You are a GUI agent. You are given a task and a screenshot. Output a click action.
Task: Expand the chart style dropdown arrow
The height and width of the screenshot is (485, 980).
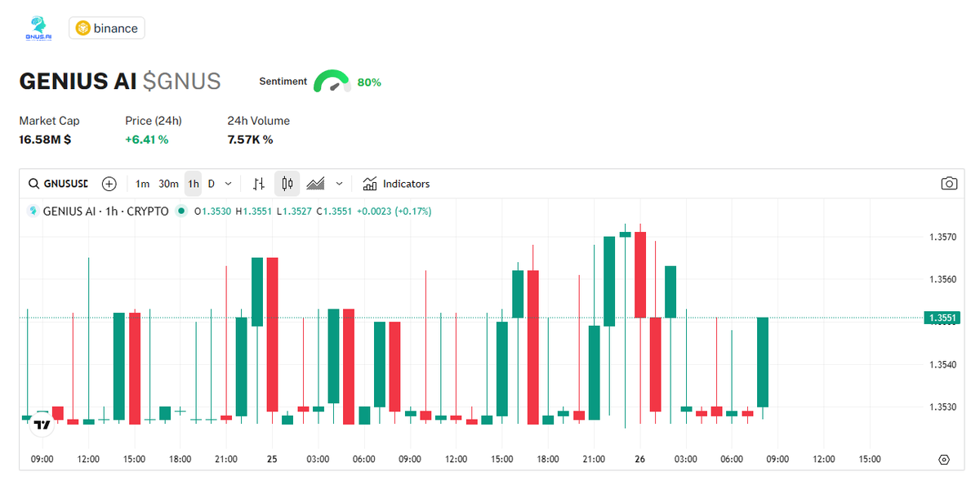(339, 184)
